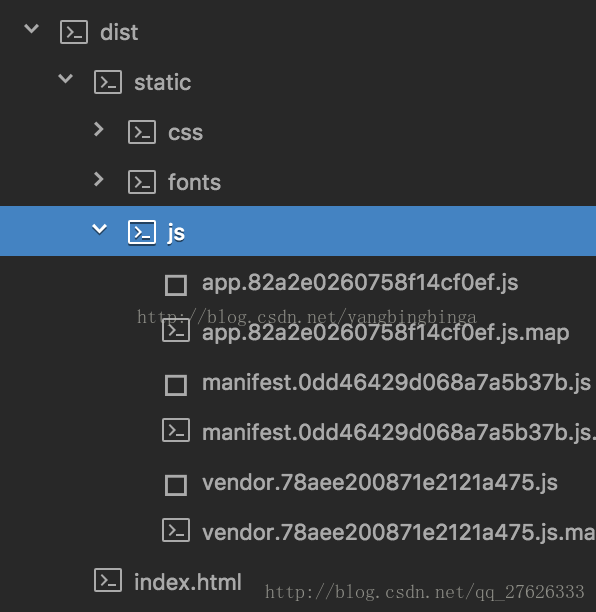Viewport: 596px width, 612px height.
Task: Collapse the static folder chevron
Action: click(66, 78)
